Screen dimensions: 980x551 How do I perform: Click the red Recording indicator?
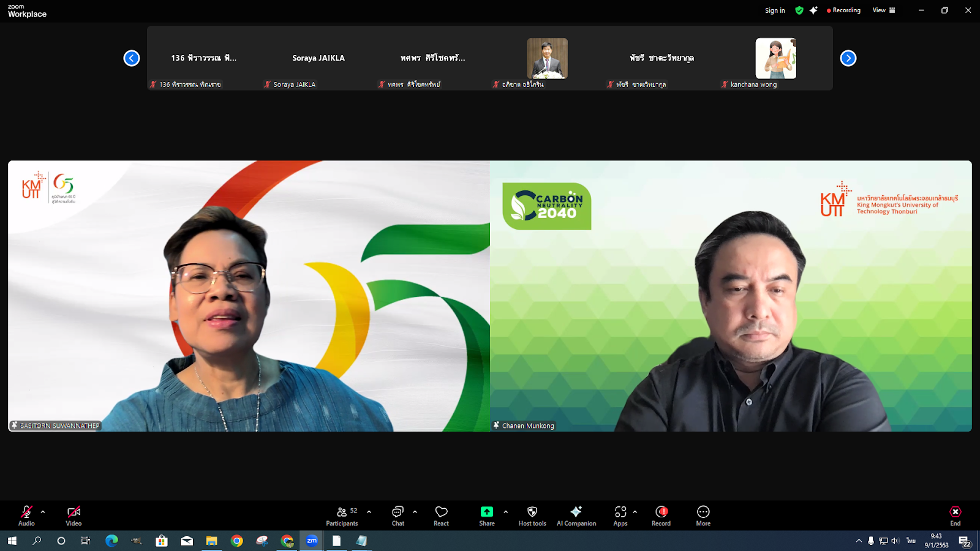(x=843, y=10)
